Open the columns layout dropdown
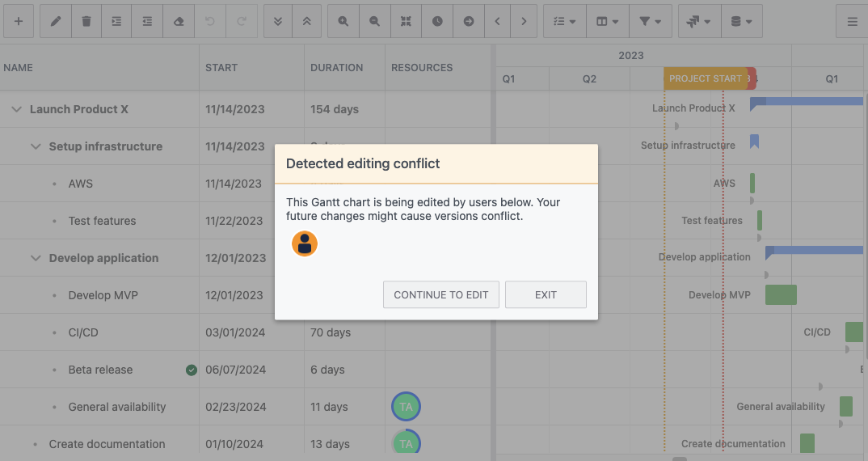 (607, 22)
